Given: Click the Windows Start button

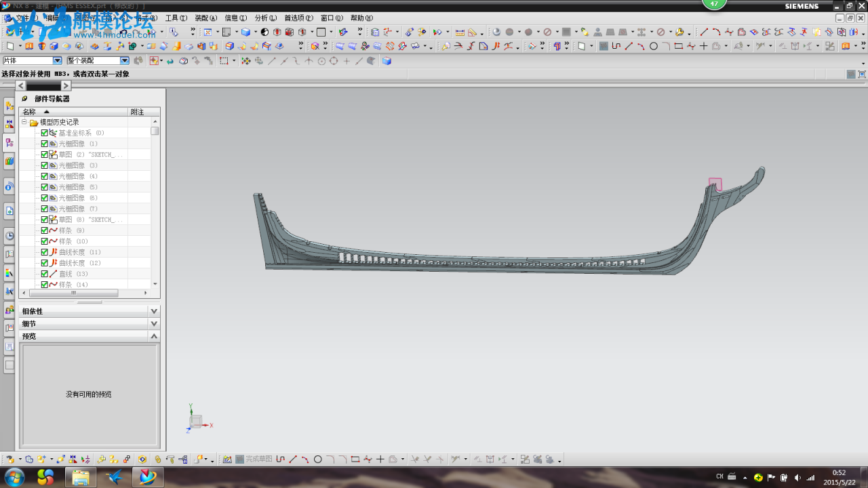Looking at the screenshot, I should pos(14,477).
